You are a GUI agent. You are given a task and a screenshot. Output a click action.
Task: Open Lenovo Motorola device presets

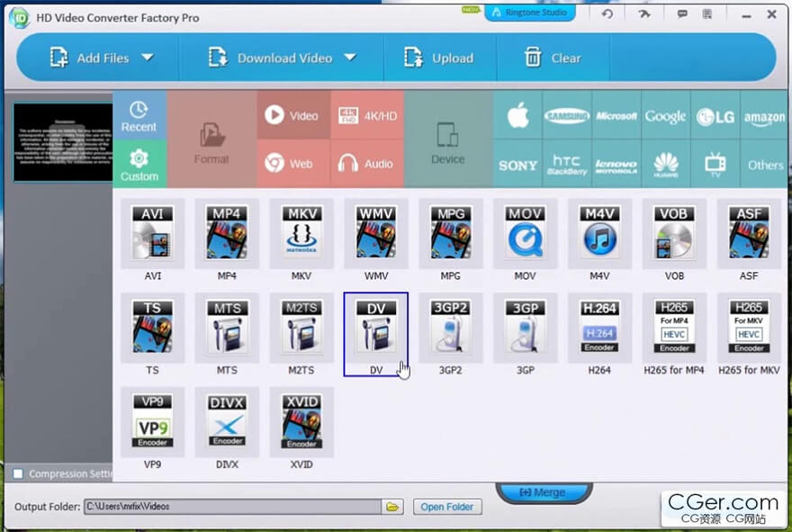[x=616, y=164]
